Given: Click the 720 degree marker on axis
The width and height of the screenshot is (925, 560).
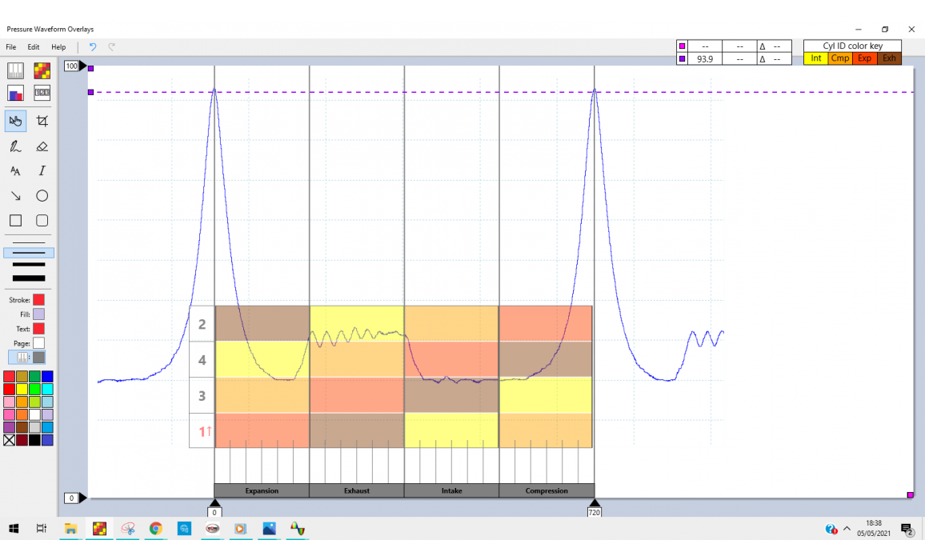Looking at the screenshot, I should pos(594,510).
